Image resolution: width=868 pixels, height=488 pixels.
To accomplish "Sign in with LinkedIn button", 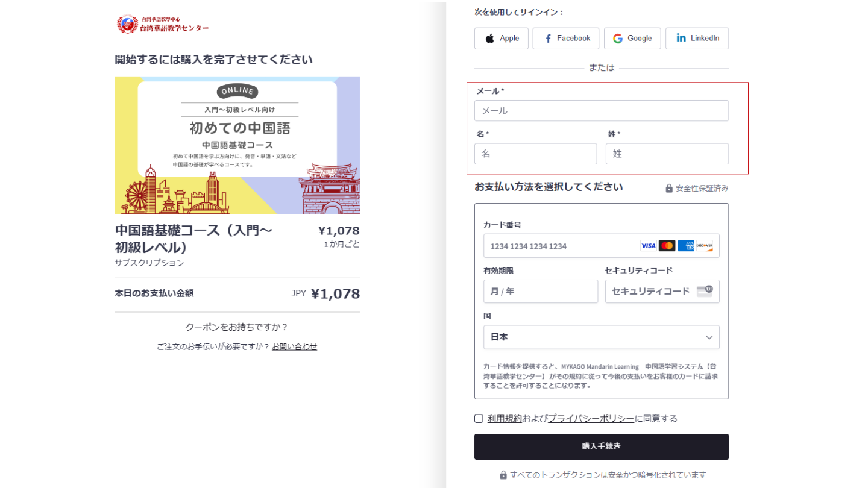I will [697, 39].
